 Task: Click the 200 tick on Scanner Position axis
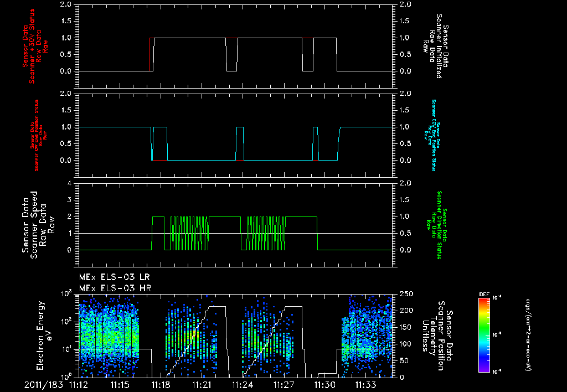click(407, 311)
